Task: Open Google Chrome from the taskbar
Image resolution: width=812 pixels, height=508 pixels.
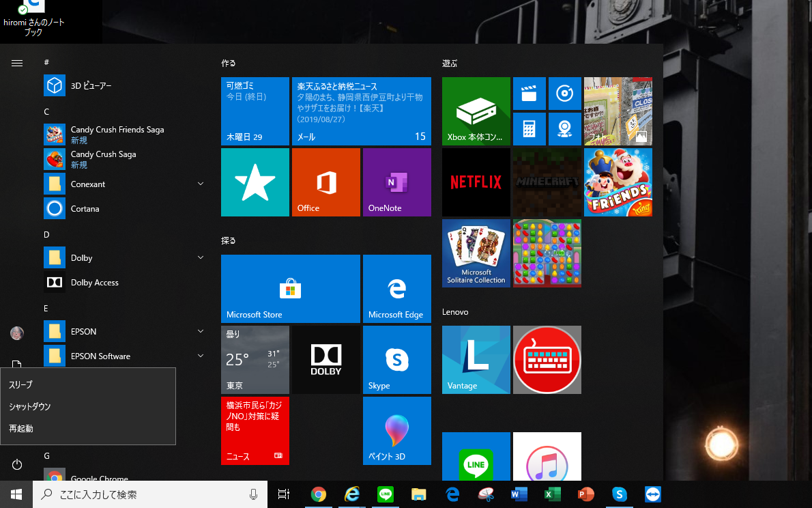Action: pyautogui.click(x=318, y=494)
